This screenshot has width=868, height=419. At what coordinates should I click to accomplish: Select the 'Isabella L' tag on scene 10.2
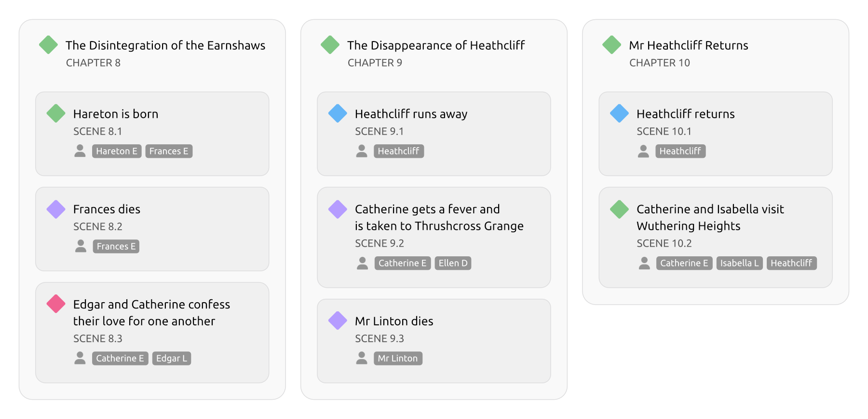pyautogui.click(x=739, y=263)
